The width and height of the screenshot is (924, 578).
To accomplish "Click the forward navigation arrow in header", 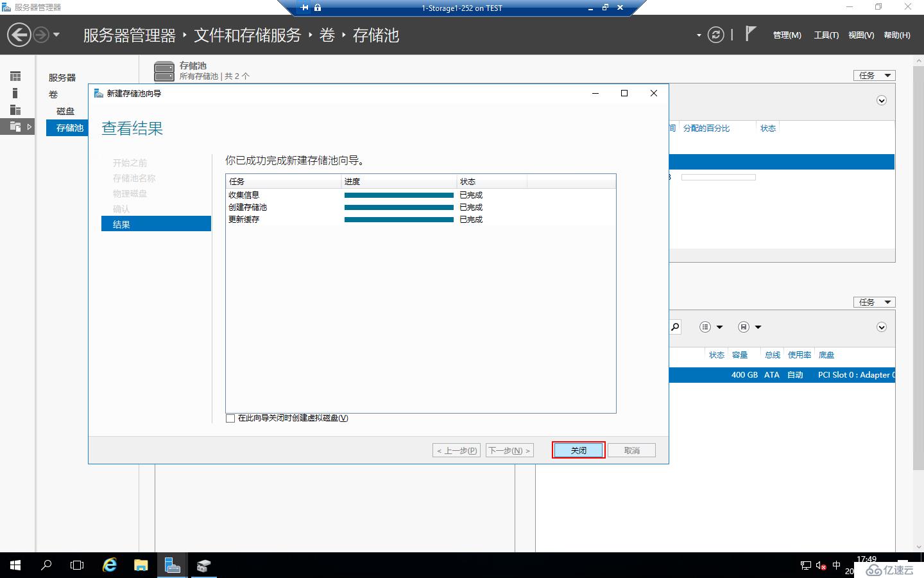I will (40, 35).
